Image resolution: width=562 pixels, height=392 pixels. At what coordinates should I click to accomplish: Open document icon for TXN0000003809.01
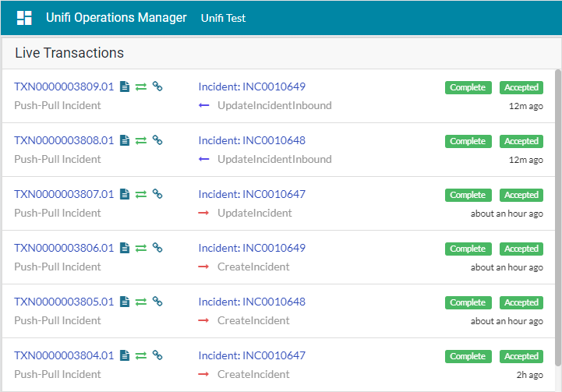pyautogui.click(x=124, y=87)
